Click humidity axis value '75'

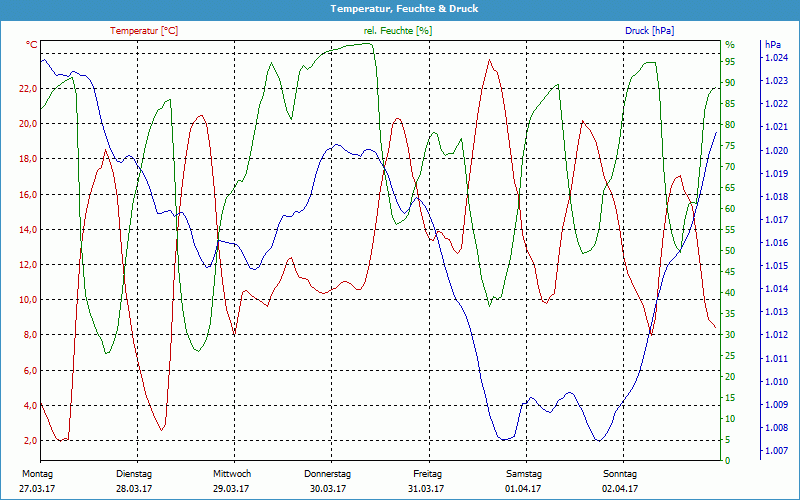point(730,146)
